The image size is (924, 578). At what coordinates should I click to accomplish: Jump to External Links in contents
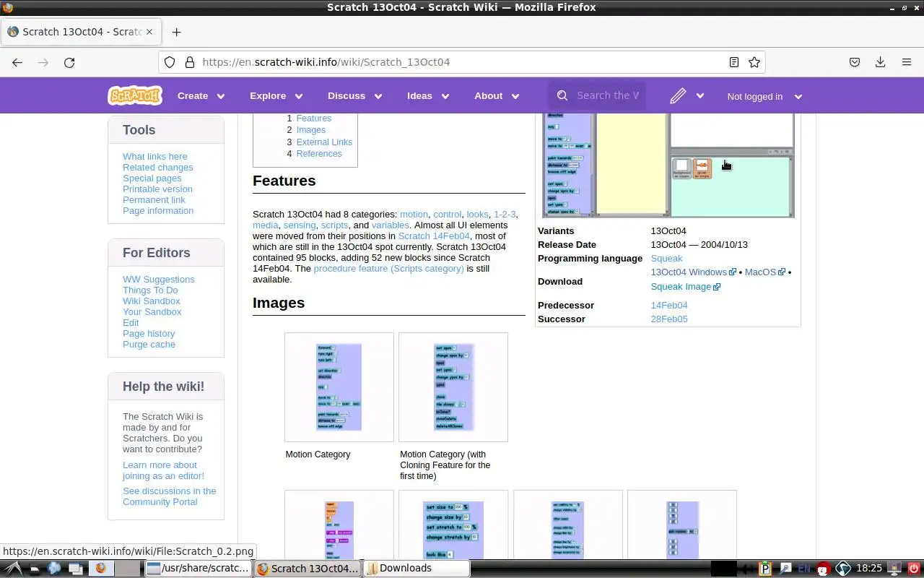click(324, 142)
